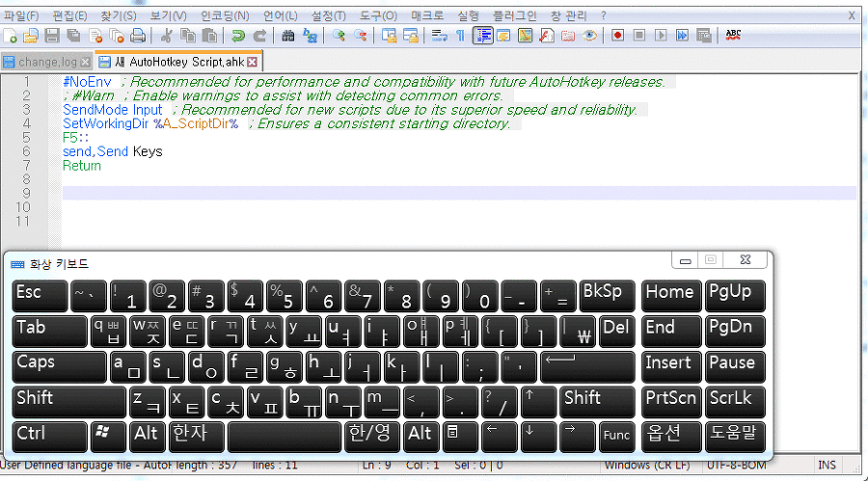Open the Function List icon

(x=547, y=36)
